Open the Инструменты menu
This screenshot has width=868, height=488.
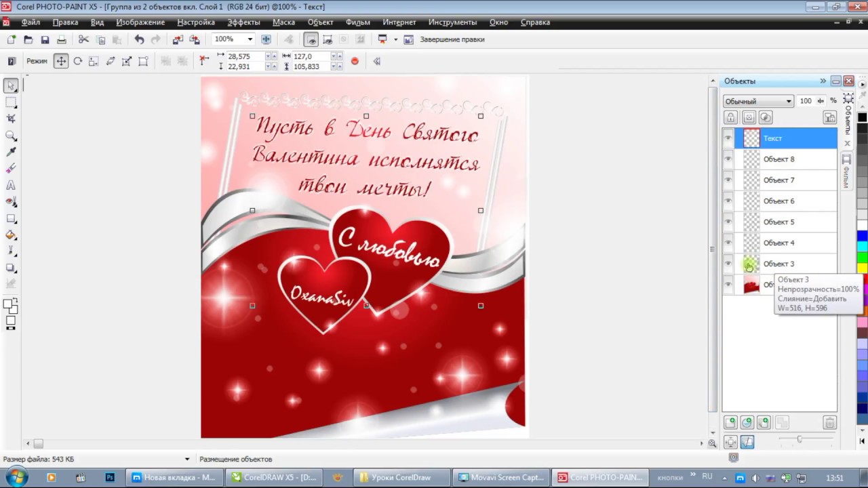click(452, 22)
